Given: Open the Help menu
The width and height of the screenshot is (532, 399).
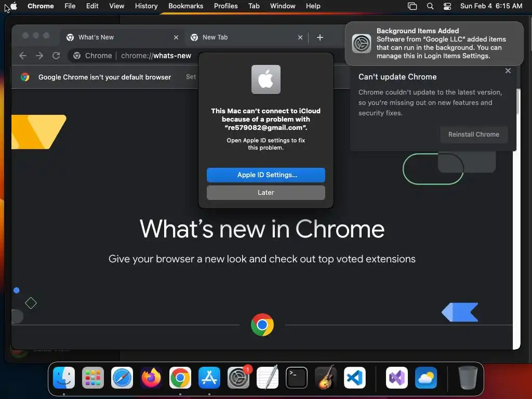Looking at the screenshot, I should [313, 6].
